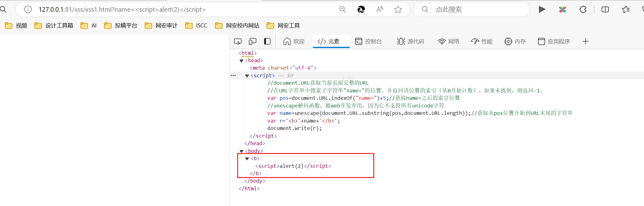Image resolution: width=644 pixels, height=206 pixels.
Task: Add page to favorites with star icon
Action: coord(398,10)
